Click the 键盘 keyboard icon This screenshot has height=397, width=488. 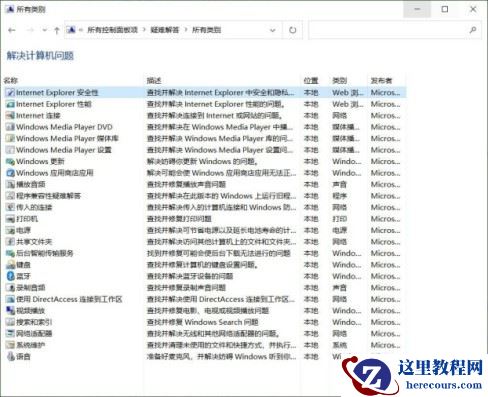click(x=11, y=265)
